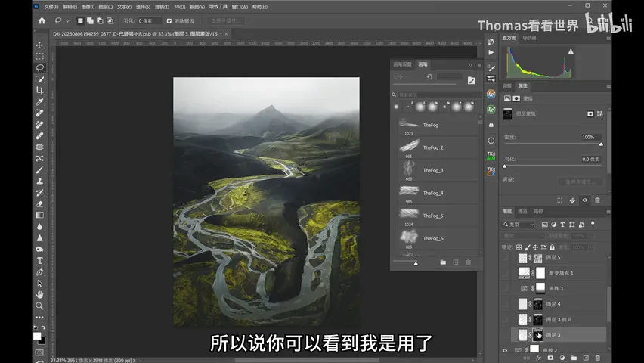Toggle visibility of 渐变填充 1 layer
This screenshot has height=363, width=644.
pos(505,273)
